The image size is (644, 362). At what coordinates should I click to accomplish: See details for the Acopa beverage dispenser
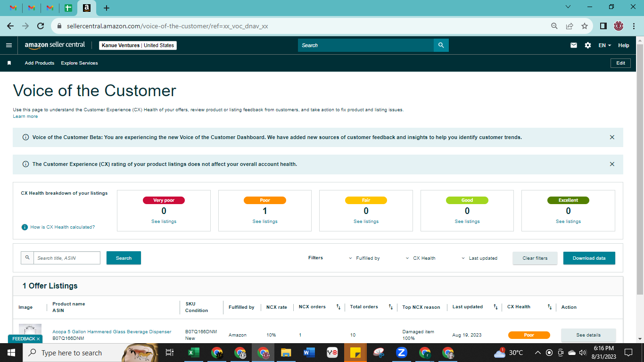pyautogui.click(x=588, y=335)
